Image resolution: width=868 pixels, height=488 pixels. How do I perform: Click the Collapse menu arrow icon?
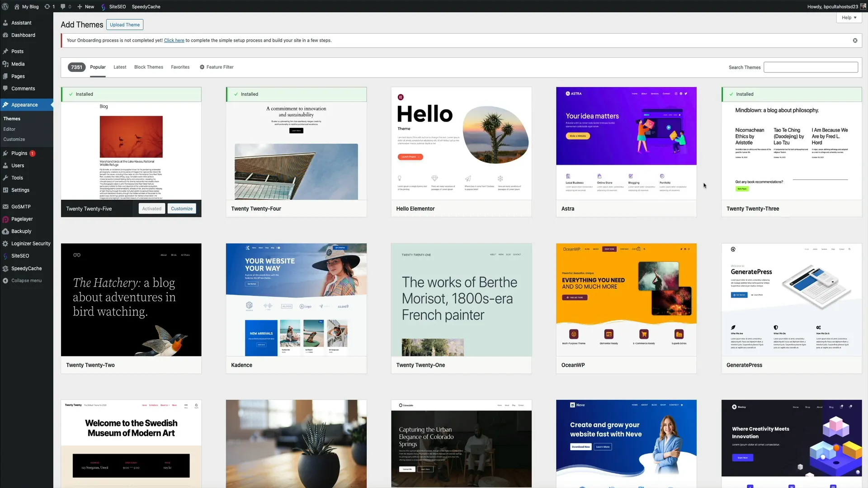(5, 281)
